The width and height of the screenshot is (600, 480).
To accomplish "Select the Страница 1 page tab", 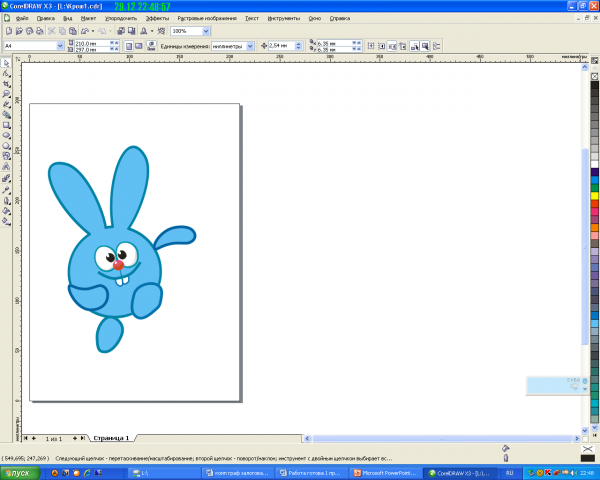I will (113, 438).
